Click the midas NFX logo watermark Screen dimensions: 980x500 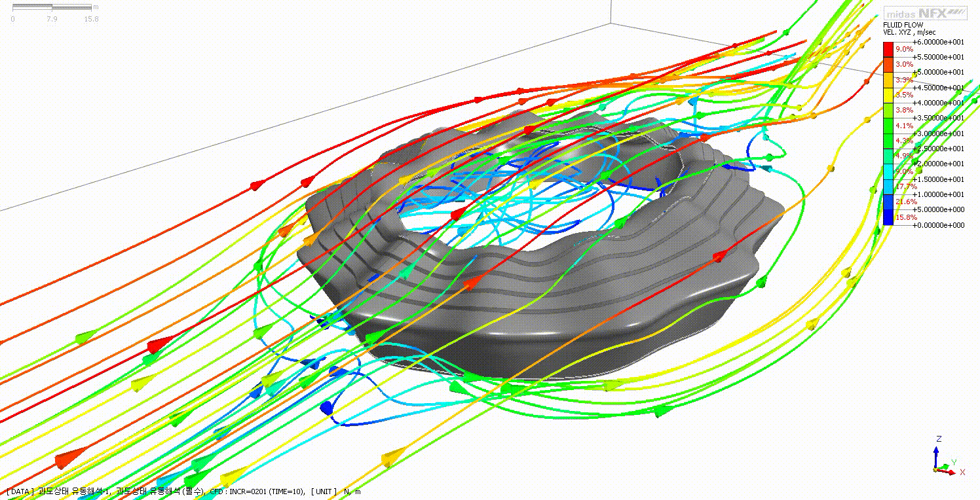point(925,12)
